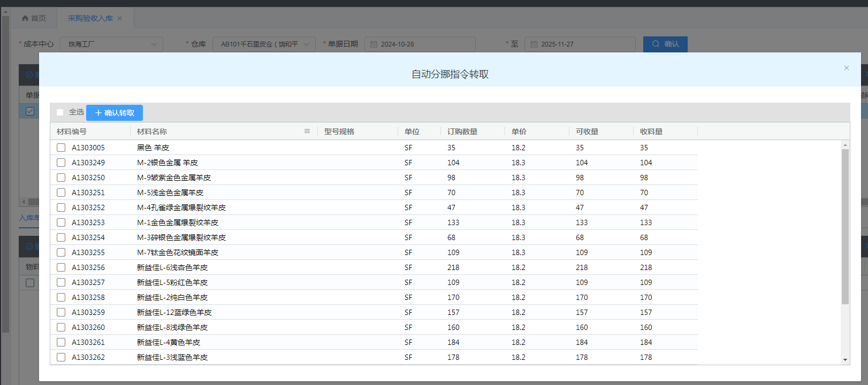Screen dimensions: 868x385
Task: Click the scroll down arrow in list
Action: click(x=845, y=360)
